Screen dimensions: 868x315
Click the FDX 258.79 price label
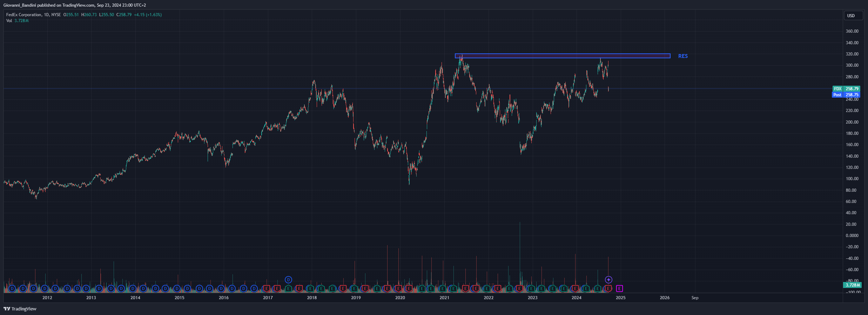click(846, 89)
